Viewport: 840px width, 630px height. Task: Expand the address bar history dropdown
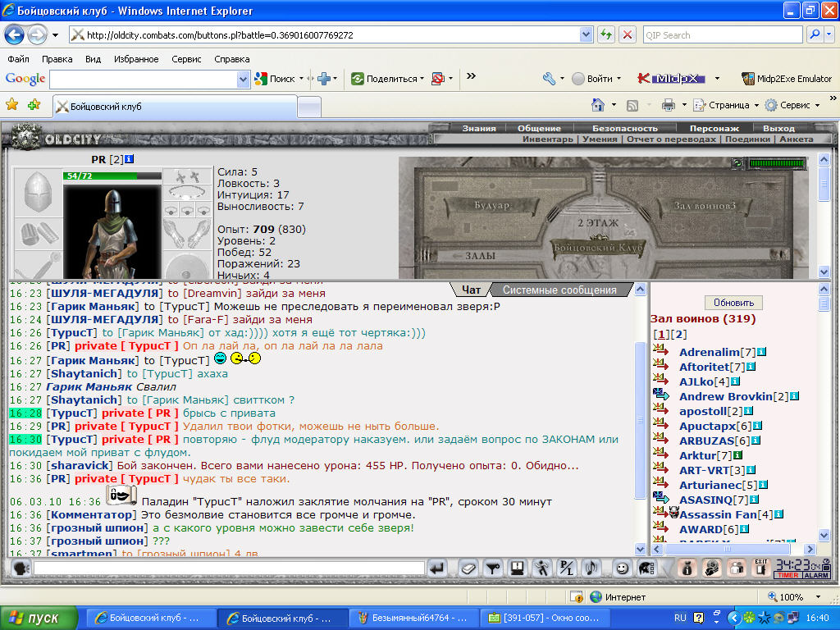point(586,35)
